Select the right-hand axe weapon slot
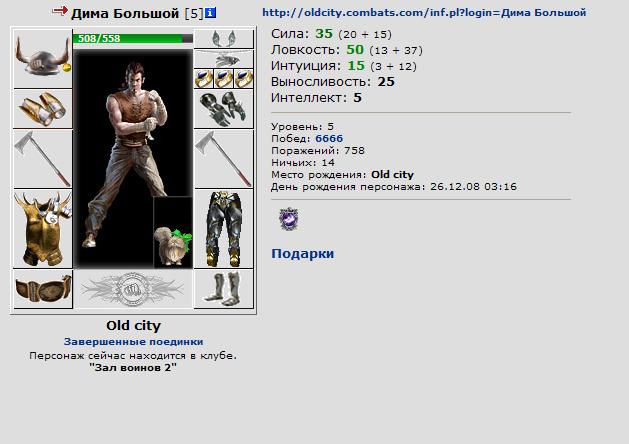The image size is (629, 444). (x=224, y=159)
